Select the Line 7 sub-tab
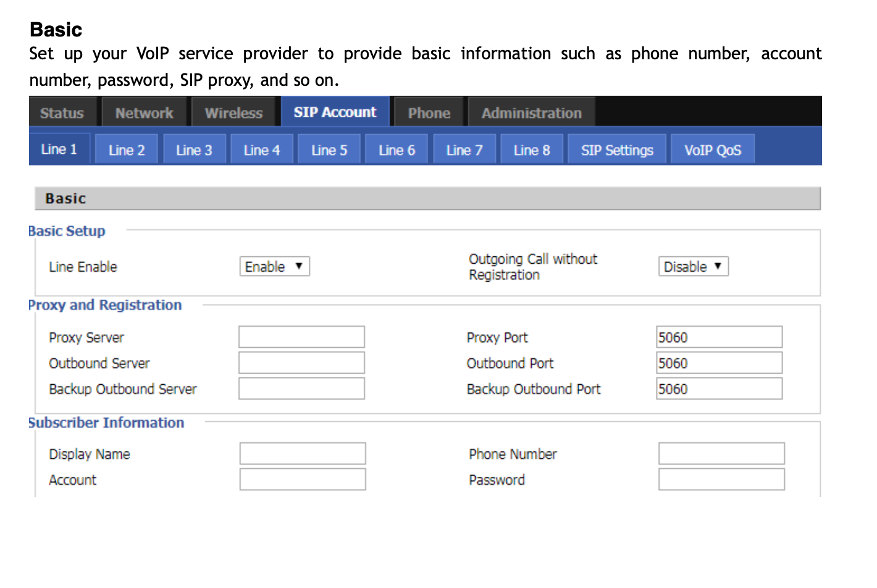The image size is (877, 588). click(x=464, y=150)
